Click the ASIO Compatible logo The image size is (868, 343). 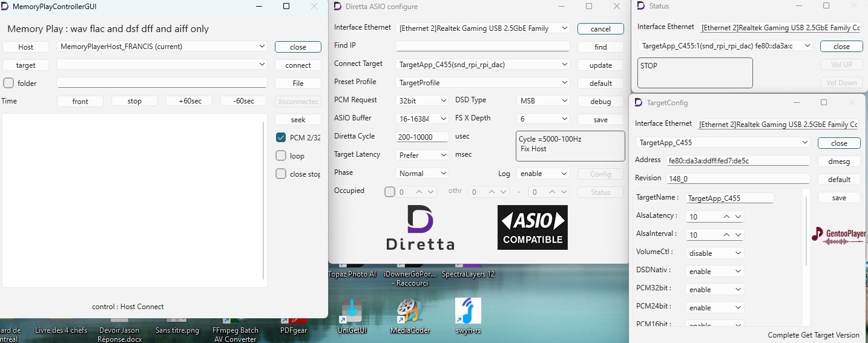(532, 227)
